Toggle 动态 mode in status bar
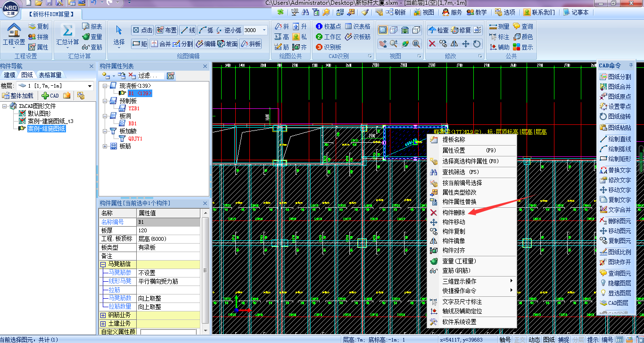Image resolution: width=644 pixels, height=343 pixels. point(534,339)
